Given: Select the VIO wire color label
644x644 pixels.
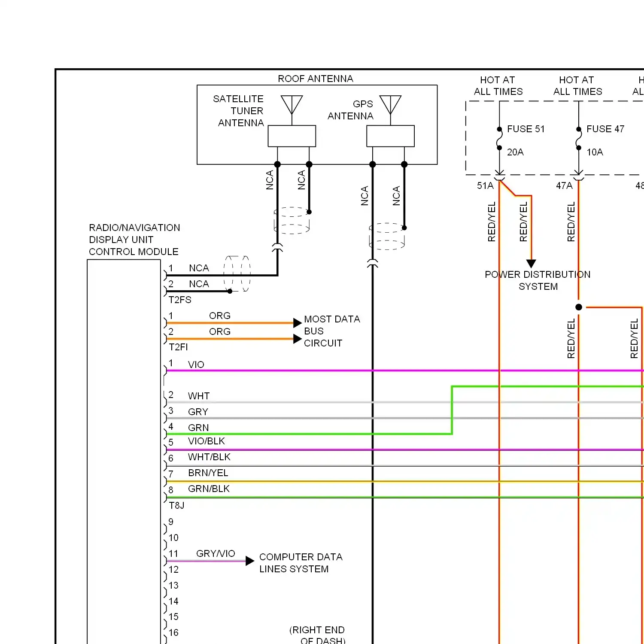Looking at the screenshot, I should pos(196,365).
